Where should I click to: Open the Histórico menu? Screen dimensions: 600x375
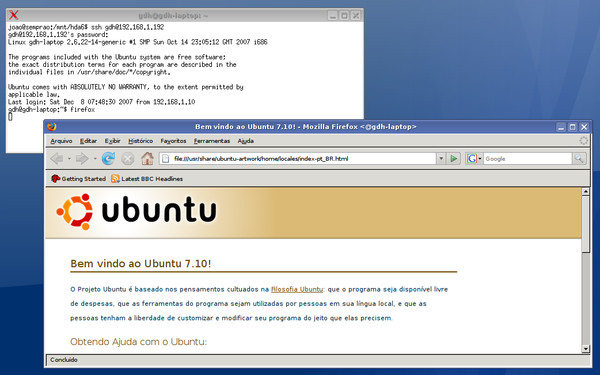(140, 141)
